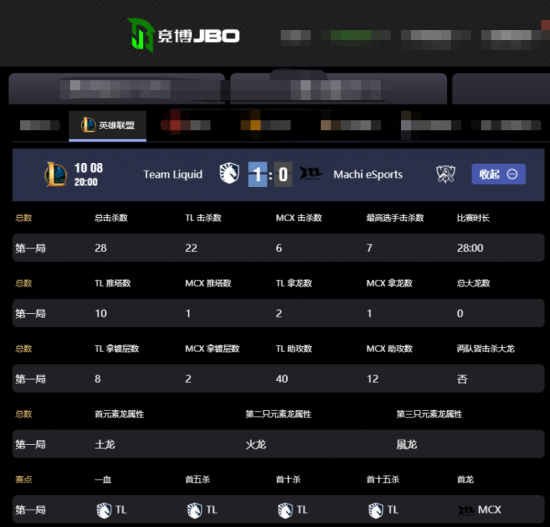Click the match time 10 08 20:00

(88, 174)
